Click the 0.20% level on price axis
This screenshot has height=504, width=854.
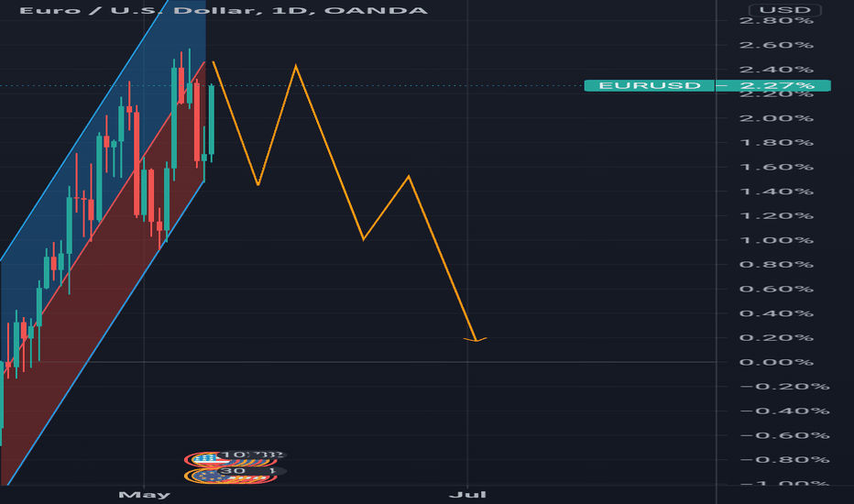tap(776, 338)
